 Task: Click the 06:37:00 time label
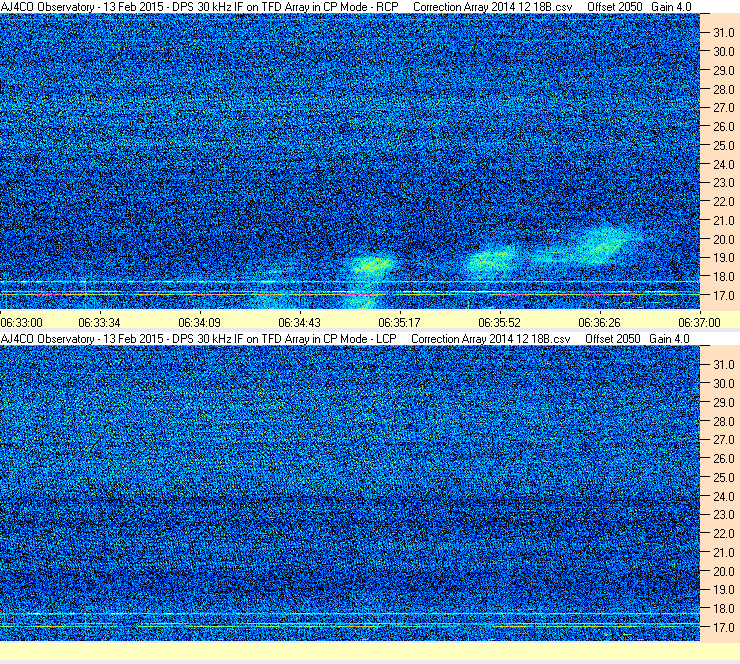point(699,323)
